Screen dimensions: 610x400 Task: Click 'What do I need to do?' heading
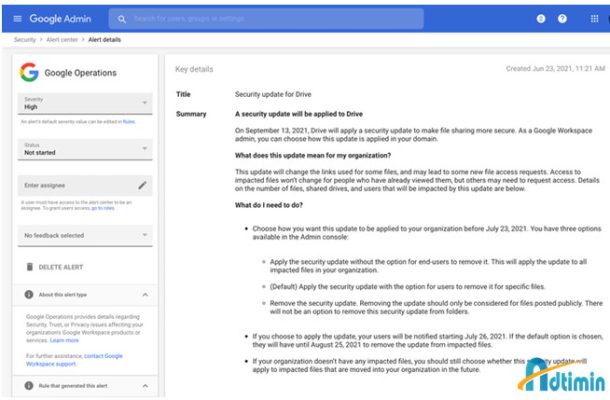pyautogui.click(x=269, y=205)
